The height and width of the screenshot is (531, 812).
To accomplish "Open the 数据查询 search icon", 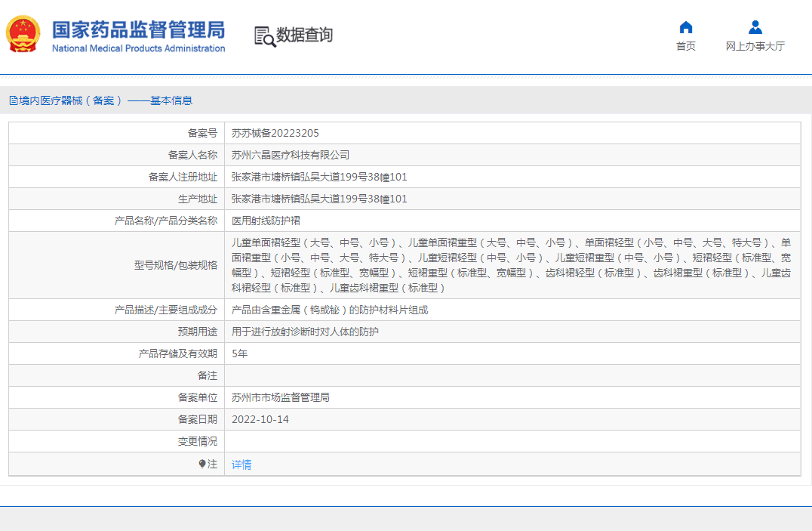I will click(265, 36).
